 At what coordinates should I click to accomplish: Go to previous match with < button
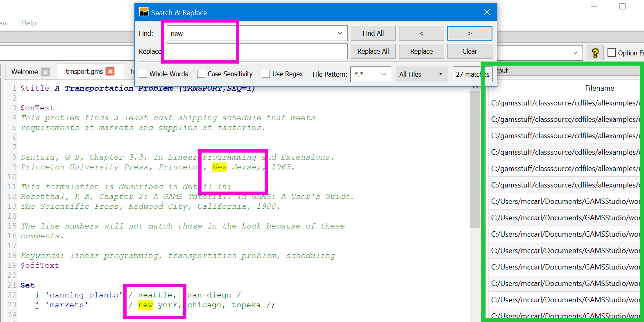click(421, 33)
